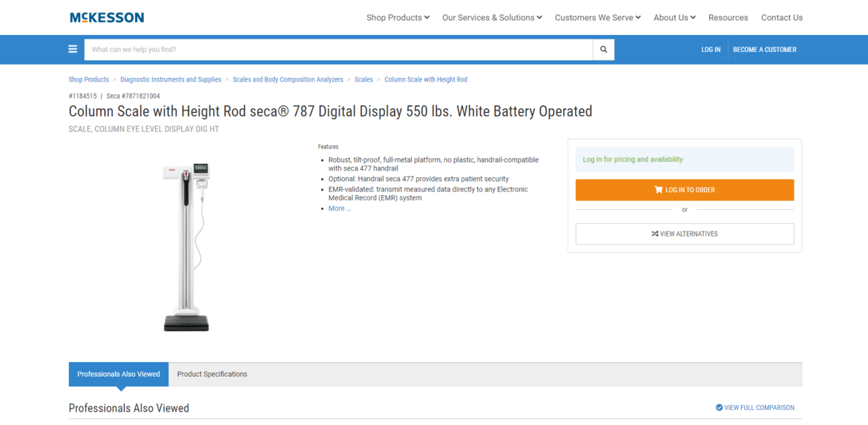Viewport: 868px width, 425px height.
Task: Click the View Alternatives button
Action: [x=685, y=234]
